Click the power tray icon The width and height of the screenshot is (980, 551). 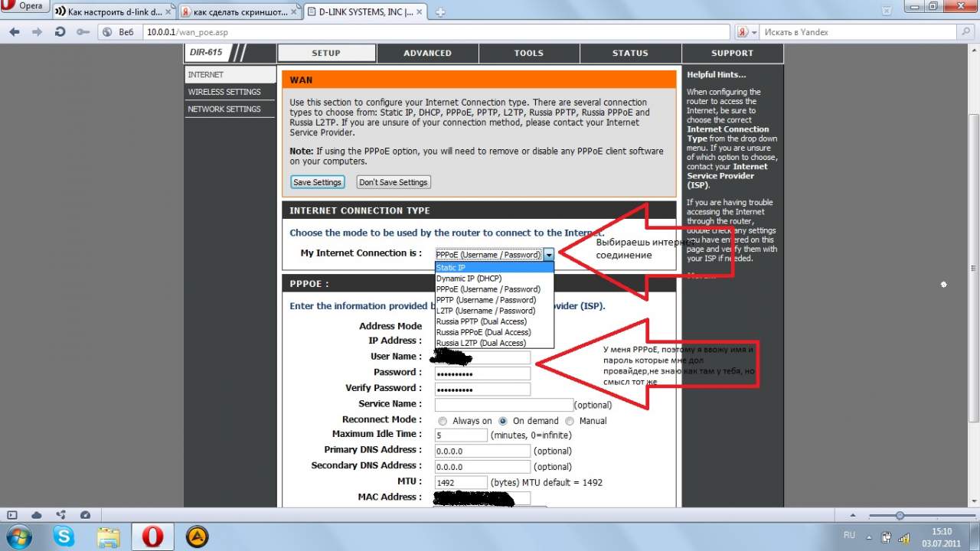886,536
